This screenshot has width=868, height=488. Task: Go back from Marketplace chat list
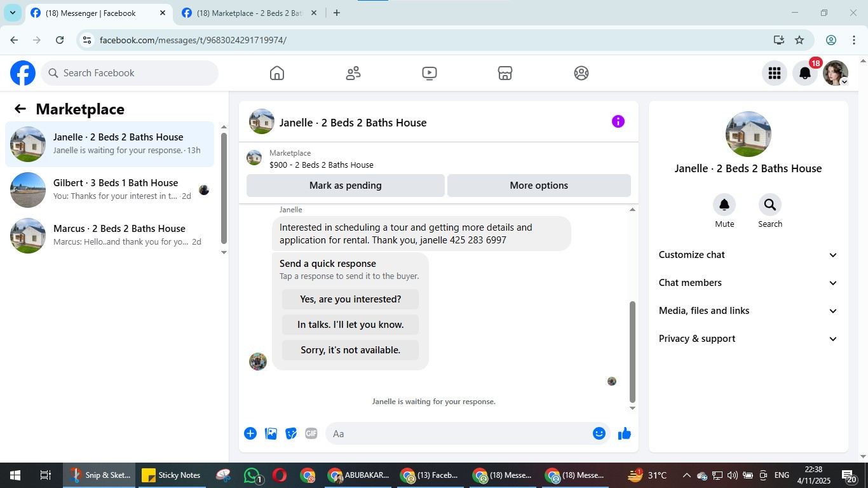coord(20,109)
